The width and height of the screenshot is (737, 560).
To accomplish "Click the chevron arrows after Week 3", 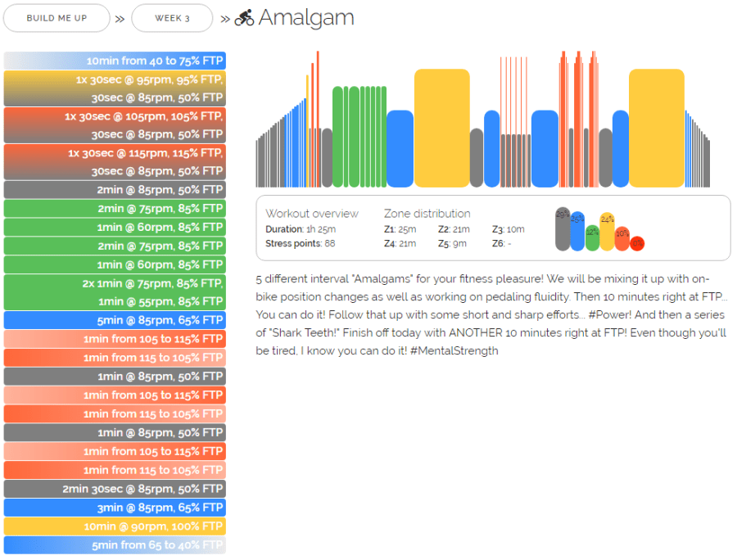I will (224, 18).
